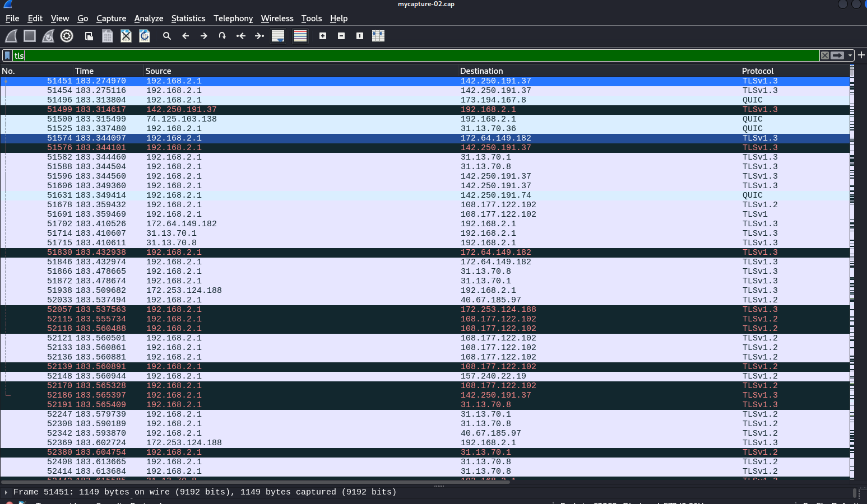Reload the capture file

pos(145,36)
